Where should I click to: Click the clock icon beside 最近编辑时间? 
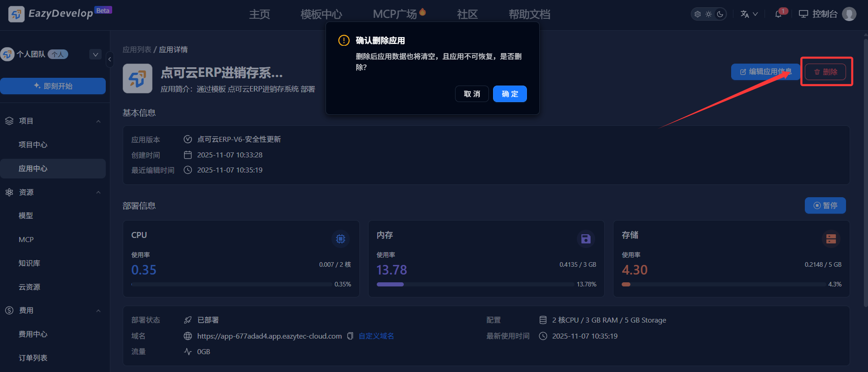coord(188,170)
